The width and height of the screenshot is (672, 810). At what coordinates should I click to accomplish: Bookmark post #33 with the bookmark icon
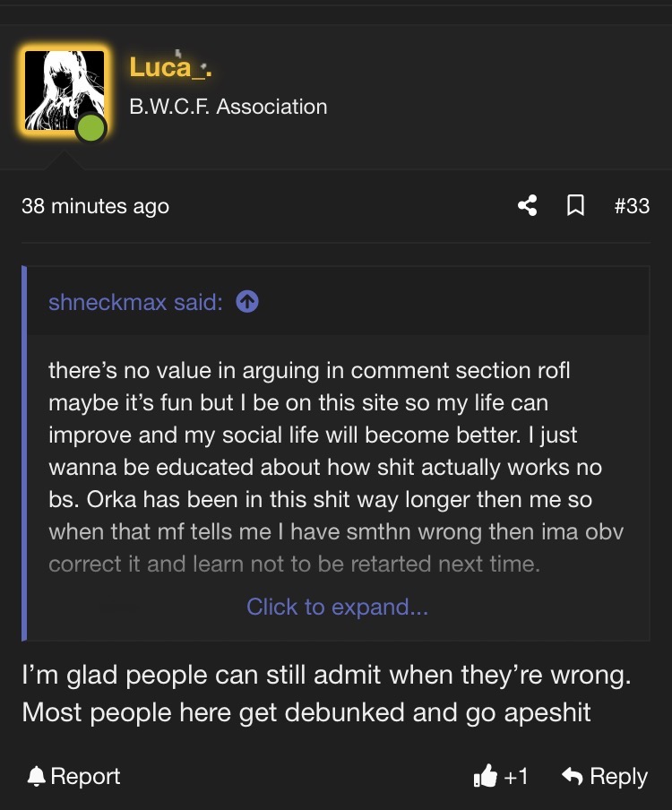tap(576, 206)
